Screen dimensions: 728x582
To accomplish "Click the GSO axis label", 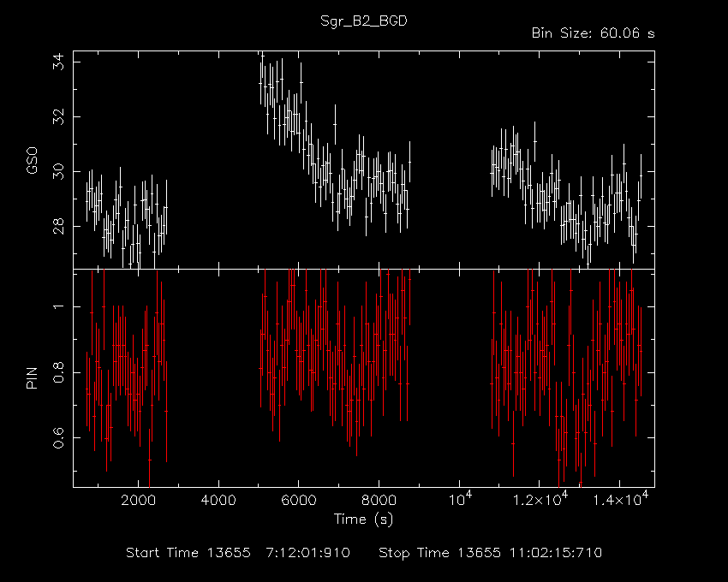I will (32, 161).
